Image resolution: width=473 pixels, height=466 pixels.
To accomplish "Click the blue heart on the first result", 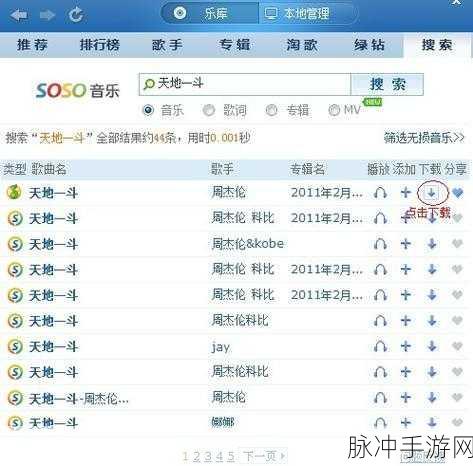I will coord(458,193).
